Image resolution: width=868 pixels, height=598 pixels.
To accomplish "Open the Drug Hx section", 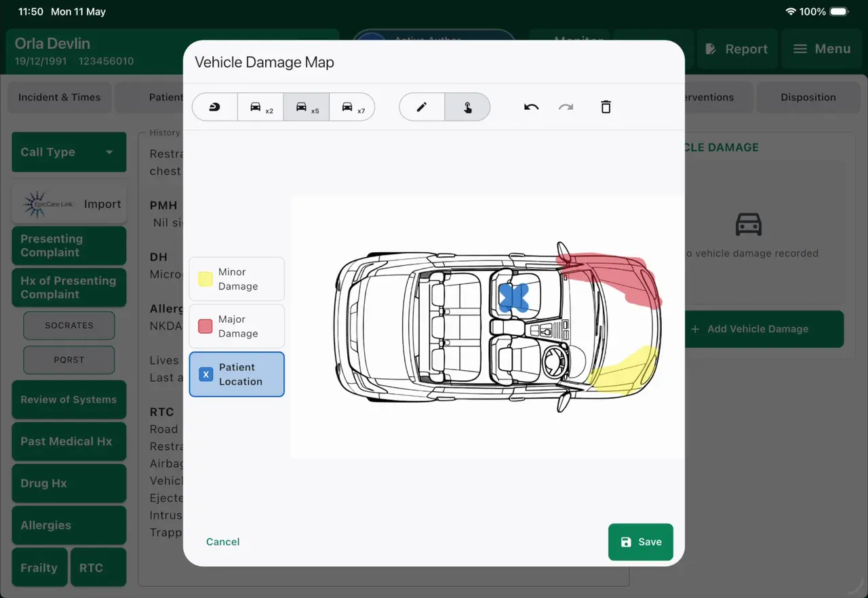I will point(69,483).
